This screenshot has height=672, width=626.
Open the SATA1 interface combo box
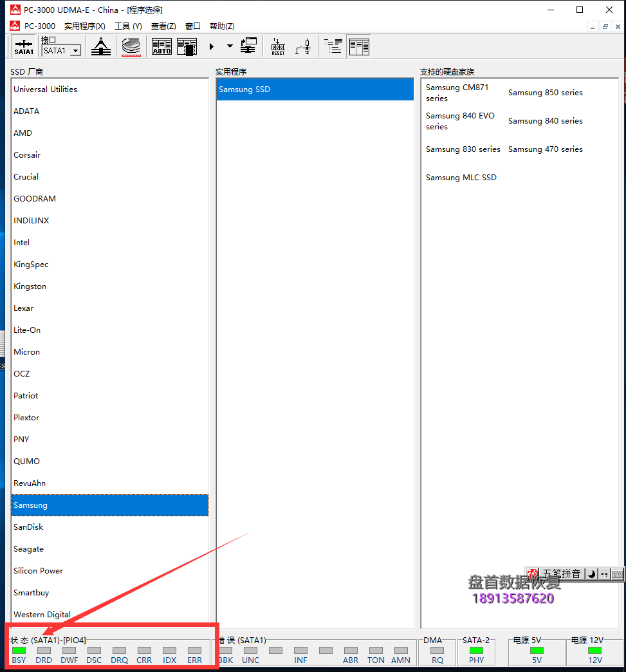pyautogui.click(x=62, y=51)
